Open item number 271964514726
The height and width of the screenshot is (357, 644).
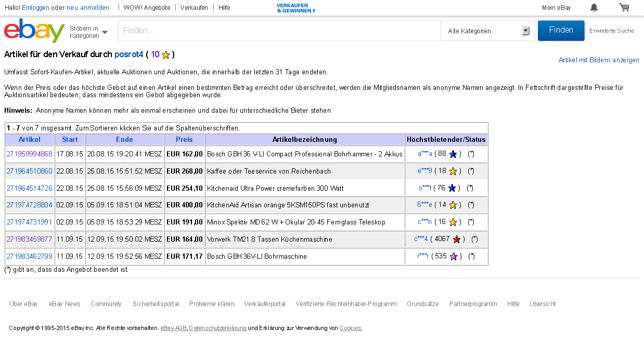click(x=29, y=188)
